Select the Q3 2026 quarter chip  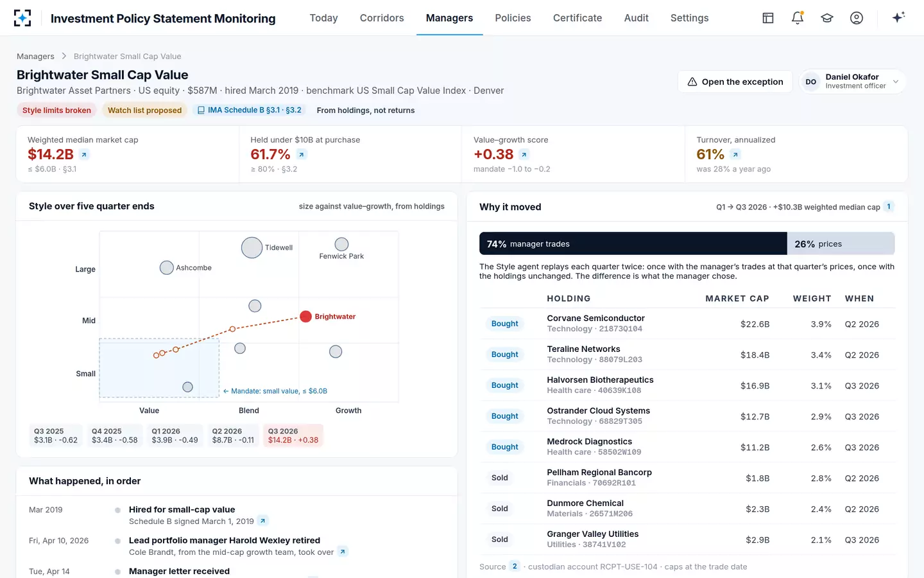293,435
